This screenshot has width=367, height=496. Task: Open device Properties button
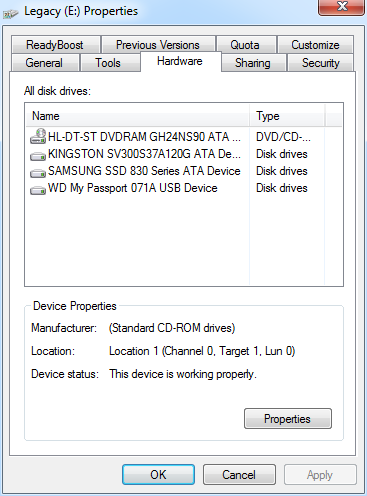tap(288, 419)
